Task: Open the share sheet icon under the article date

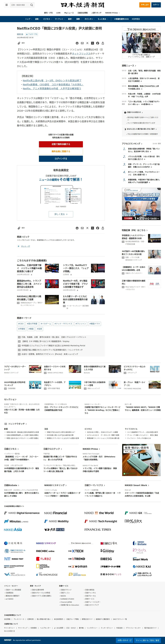Action: click(103, 43)
